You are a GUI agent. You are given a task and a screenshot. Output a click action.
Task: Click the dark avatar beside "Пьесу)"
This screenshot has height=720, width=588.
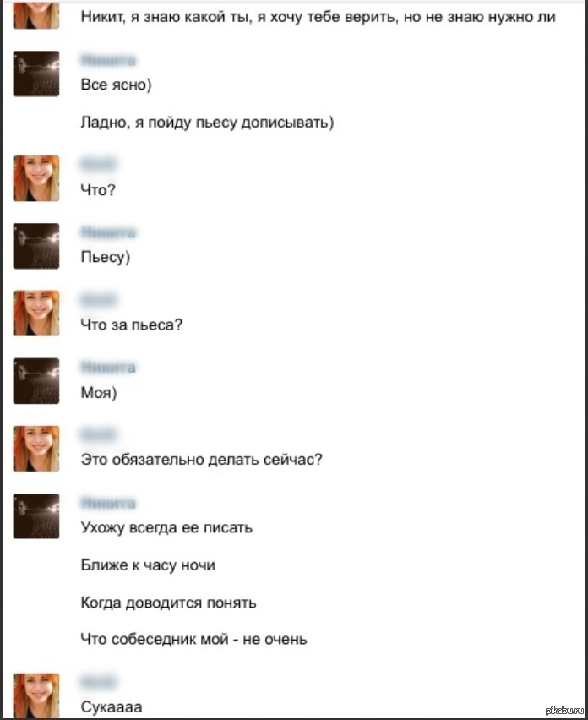[36, 246]
